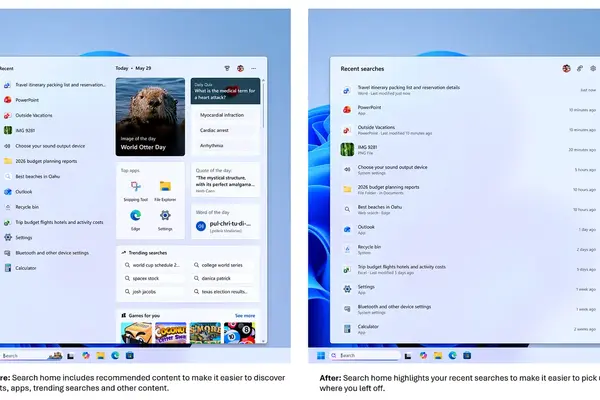This screenshot has width=600, height=400.
Task: Open File Explorer icon in Top apps
Action: (x=165, y=186)
